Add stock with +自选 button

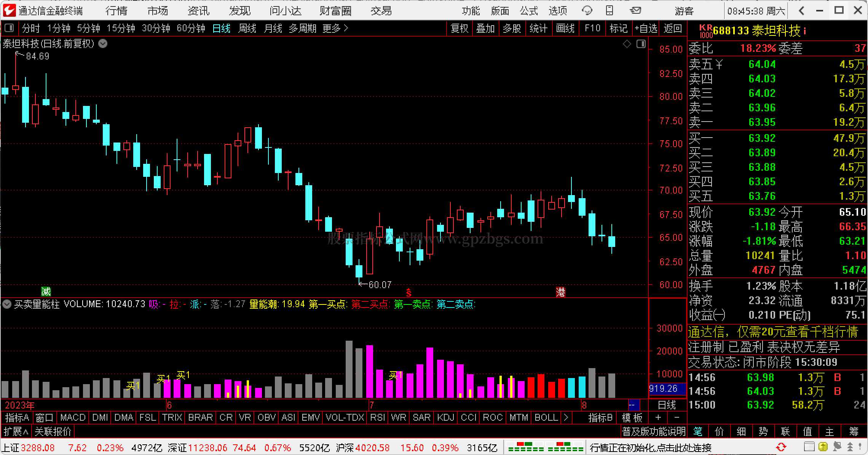tap(646, 28)
